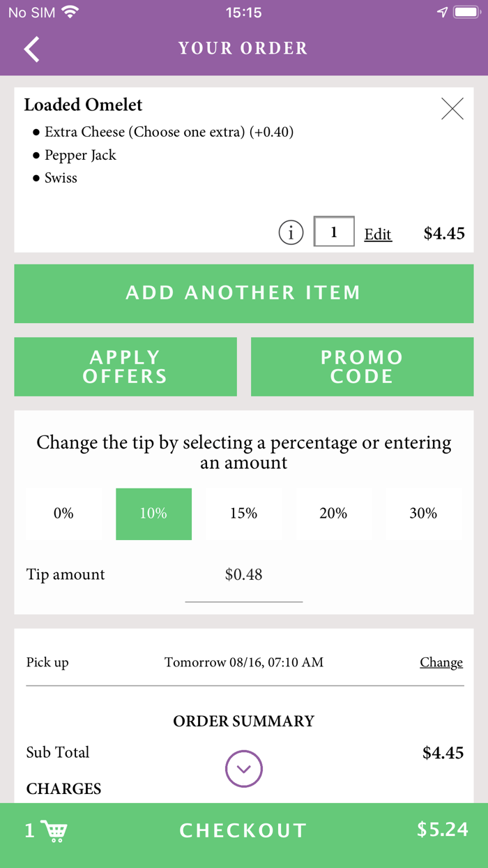Viewport: 488px width, 868px height.
Task: Click the quantity field showing 1
Action: point(334,232)
